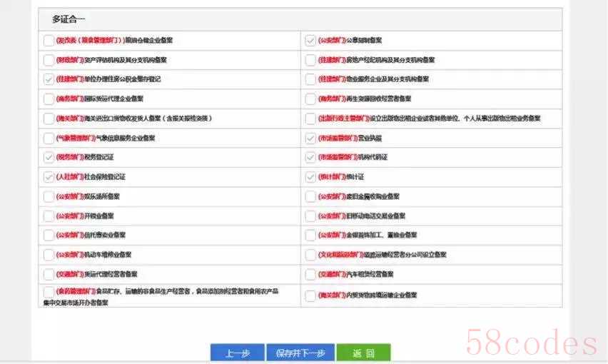Tick 金银首饰加工、置换业备案 checkbox

tap(310, 235)
